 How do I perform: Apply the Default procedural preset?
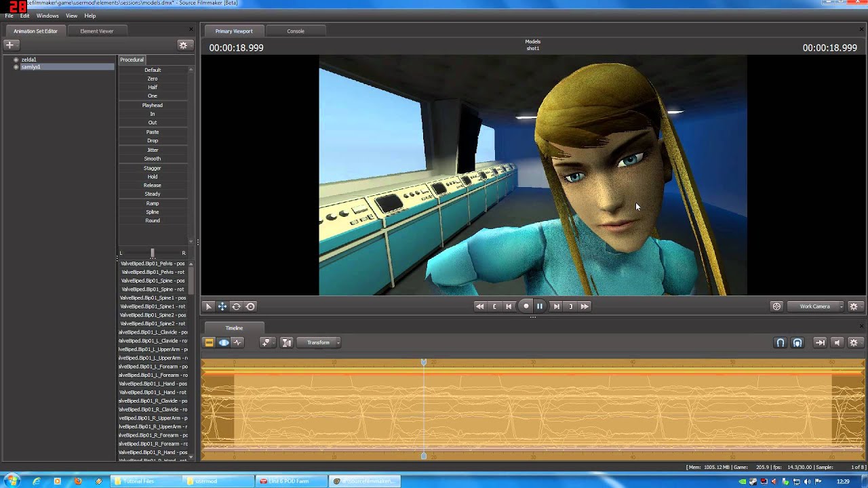pyautogui.click(x=153, y=70)
